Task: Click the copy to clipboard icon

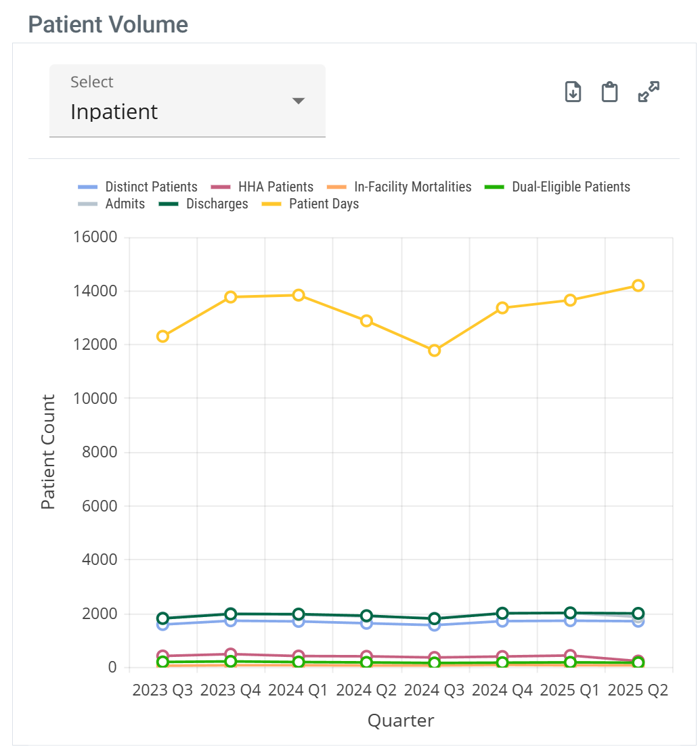Action: pyautogui.click(x=610, y=91)
